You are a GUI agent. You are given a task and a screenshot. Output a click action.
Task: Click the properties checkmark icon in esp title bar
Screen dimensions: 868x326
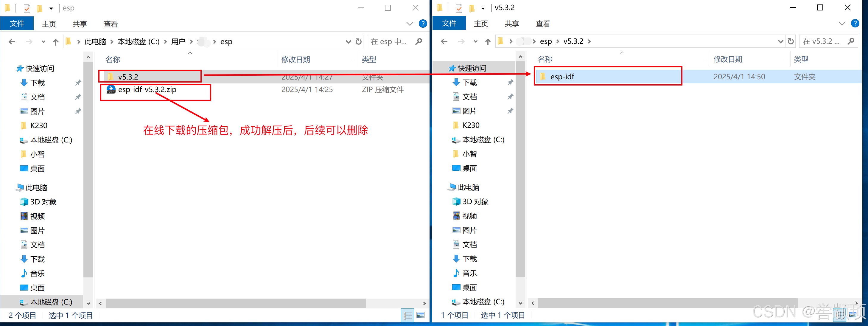[x=27, y=8]
